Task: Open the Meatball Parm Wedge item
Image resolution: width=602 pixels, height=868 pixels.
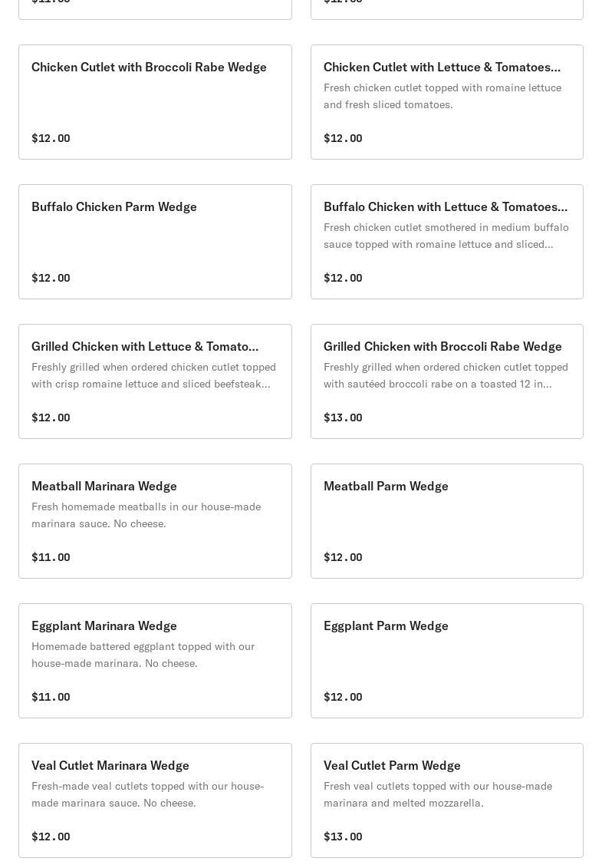Action: pos(386,487)
